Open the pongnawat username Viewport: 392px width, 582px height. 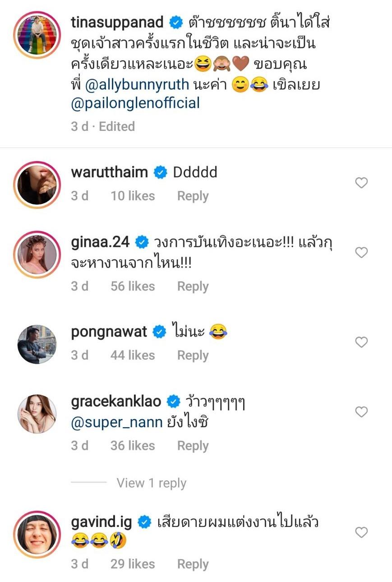[109, 332]
